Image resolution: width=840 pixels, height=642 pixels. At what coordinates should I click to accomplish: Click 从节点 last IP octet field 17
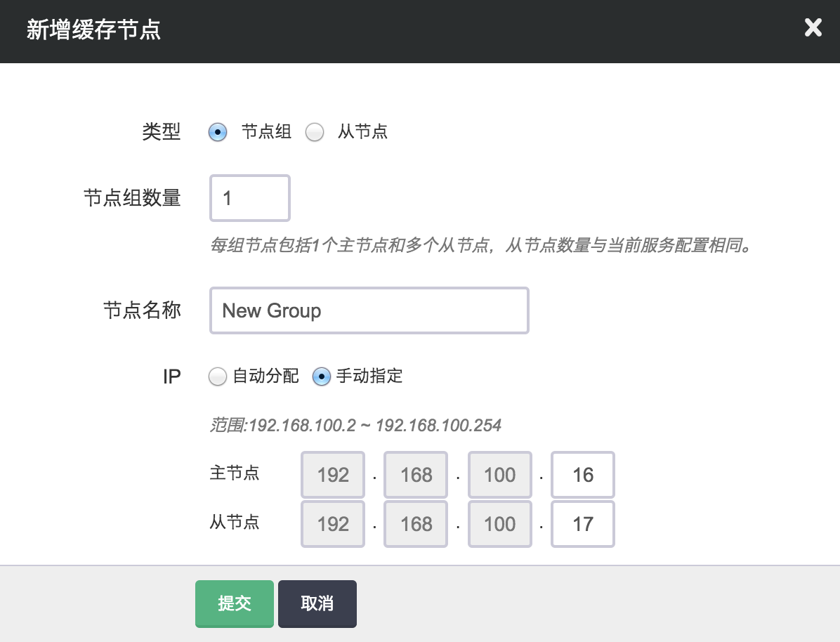point(583,524)
